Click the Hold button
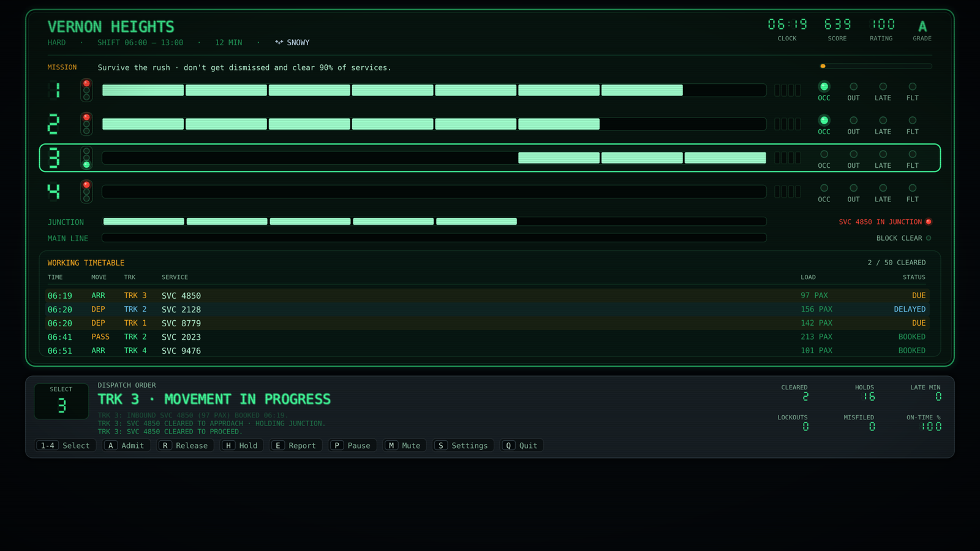 tap(242, 446)
